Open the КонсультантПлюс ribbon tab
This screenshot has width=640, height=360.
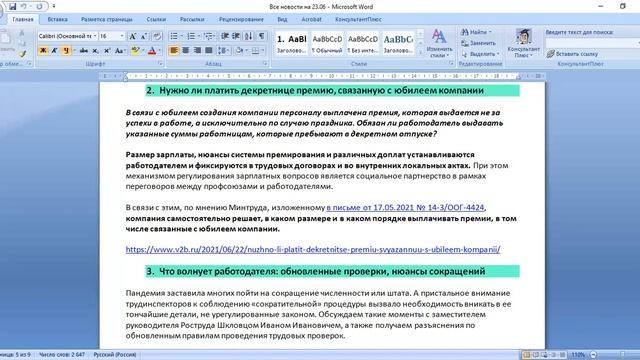click(358, 19)
